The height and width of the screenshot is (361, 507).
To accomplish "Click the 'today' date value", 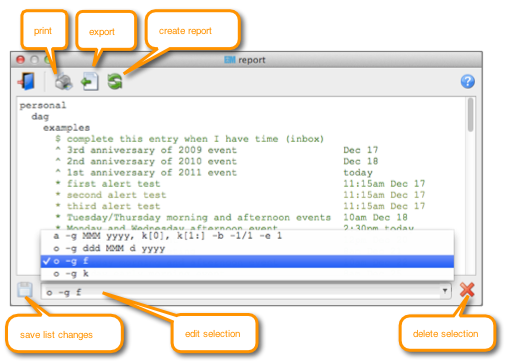I will (358, 173).
